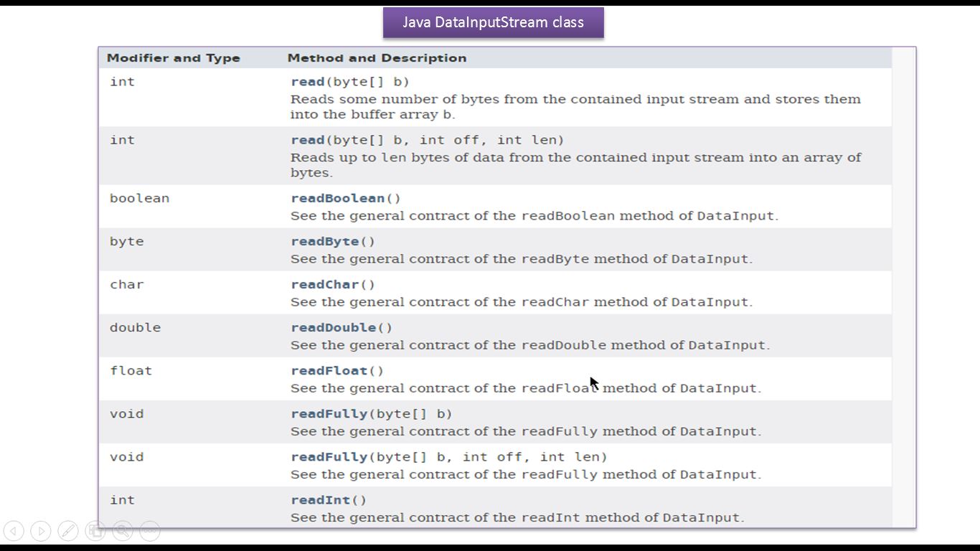Image resolution: width=980 pixels, height=551 pixels.
Task: Click the single-argument readFully(byte[] b) link
Action: pos(329,413)
